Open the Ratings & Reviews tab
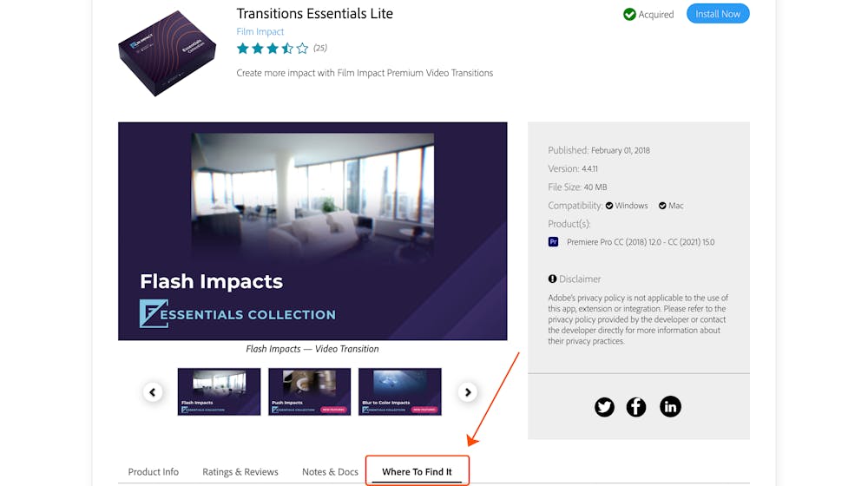 tap(240, 471)
